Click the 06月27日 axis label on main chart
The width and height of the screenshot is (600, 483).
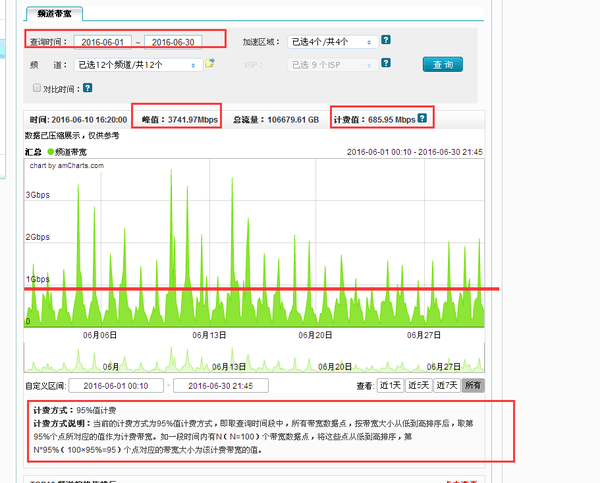tap(424, 335)
